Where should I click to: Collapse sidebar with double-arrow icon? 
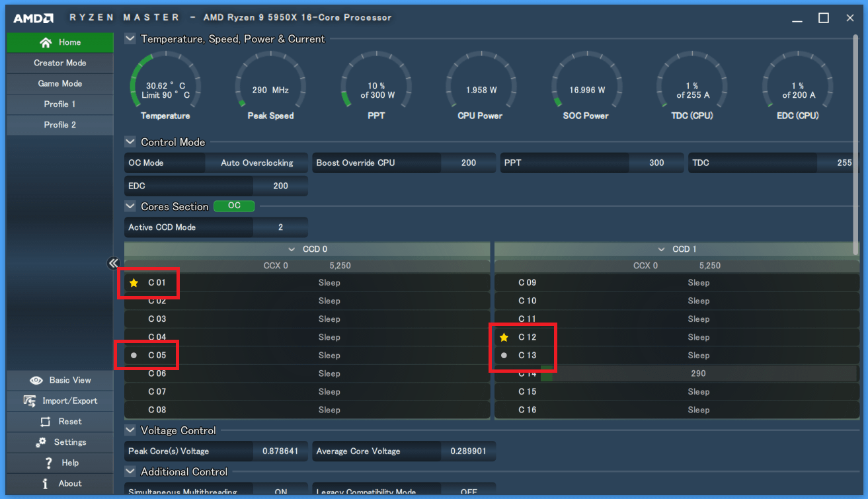[113, 263]
